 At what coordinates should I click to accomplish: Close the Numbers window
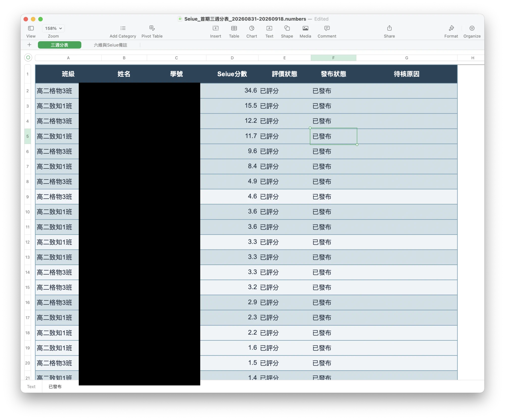(x=26, y=19)
